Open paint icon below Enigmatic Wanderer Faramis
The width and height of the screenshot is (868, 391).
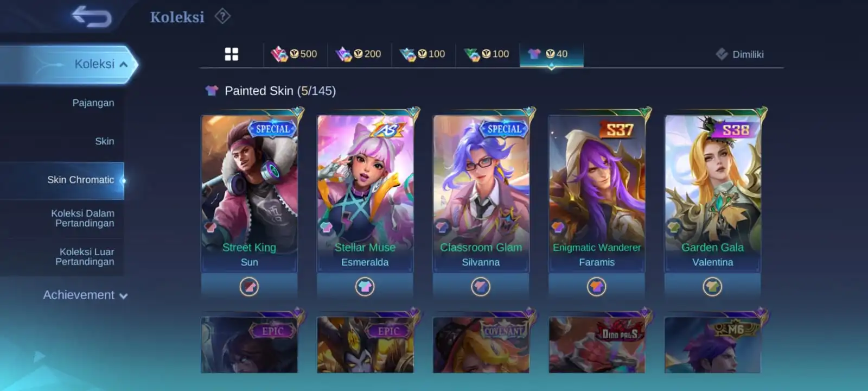[596, 286]
